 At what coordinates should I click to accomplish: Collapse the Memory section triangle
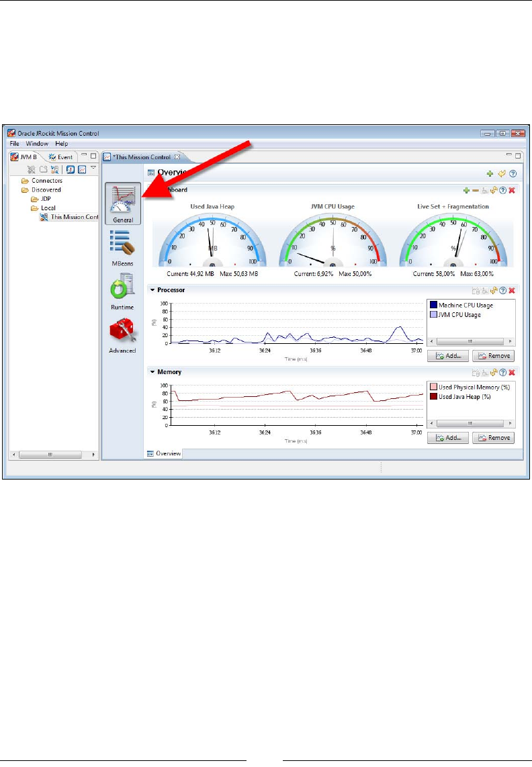(x=152, y=372)
